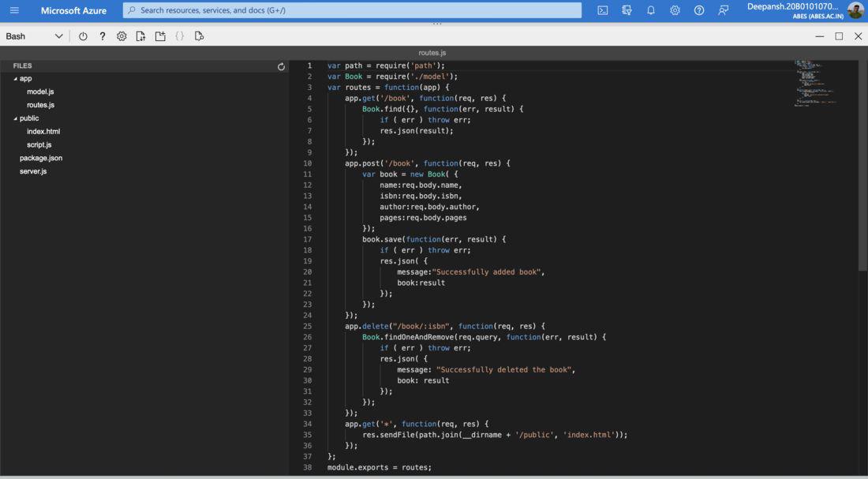
Task: Collapse the app folder
Action: coord(16,79)
